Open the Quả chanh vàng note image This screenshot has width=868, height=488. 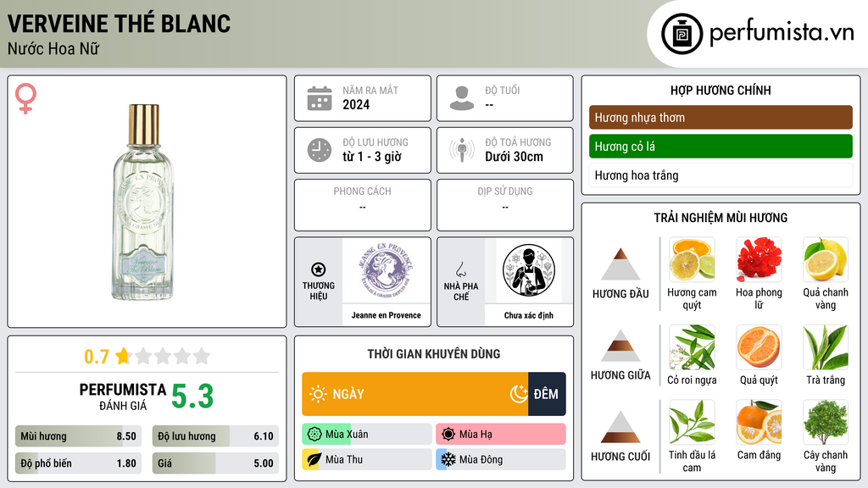[x=826, y=259]
